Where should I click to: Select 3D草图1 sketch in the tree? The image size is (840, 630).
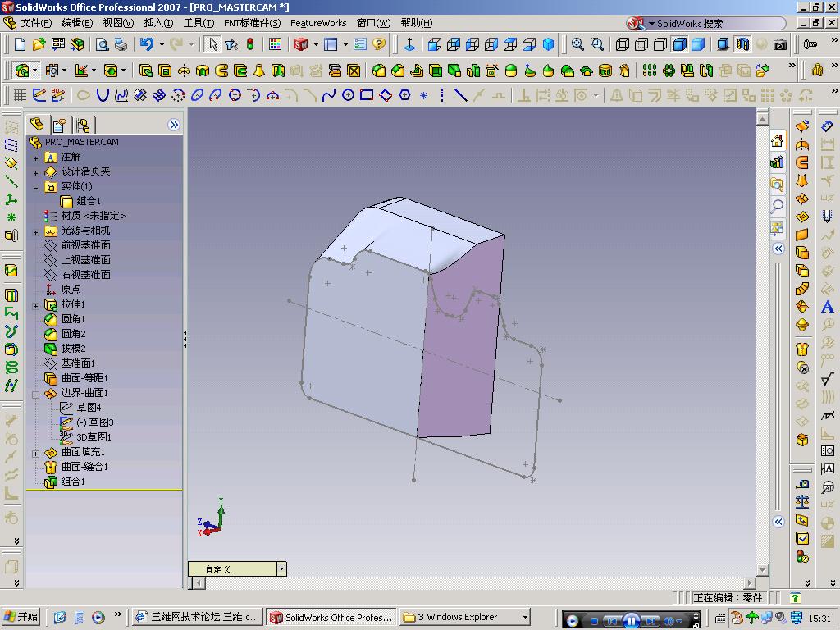tap(94, 436)
